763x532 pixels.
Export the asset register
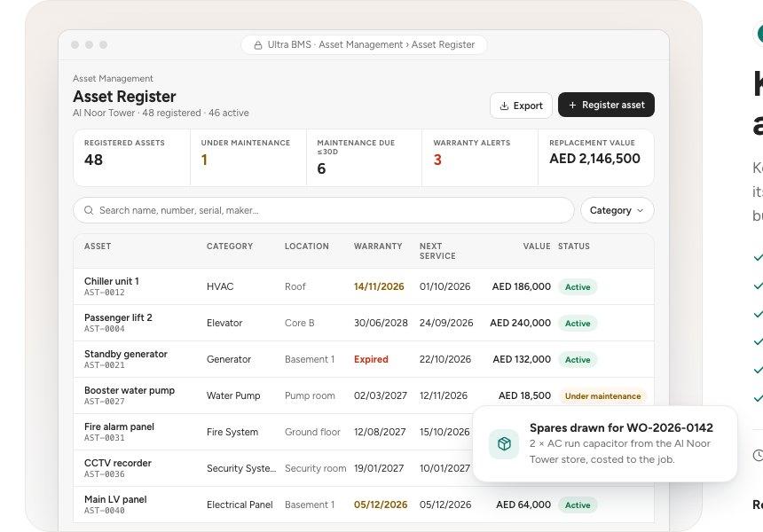(521, 106)
